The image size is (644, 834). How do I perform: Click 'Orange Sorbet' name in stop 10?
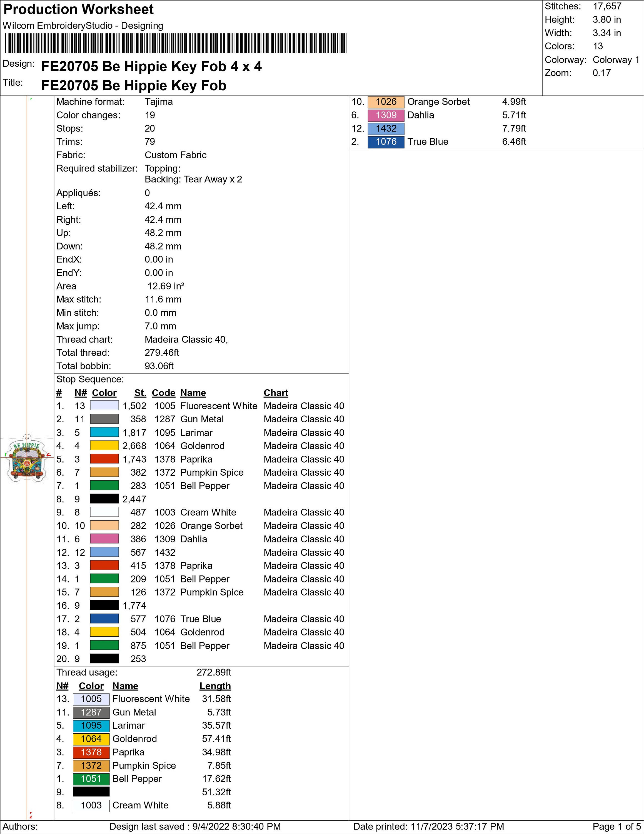click(211, 526)
